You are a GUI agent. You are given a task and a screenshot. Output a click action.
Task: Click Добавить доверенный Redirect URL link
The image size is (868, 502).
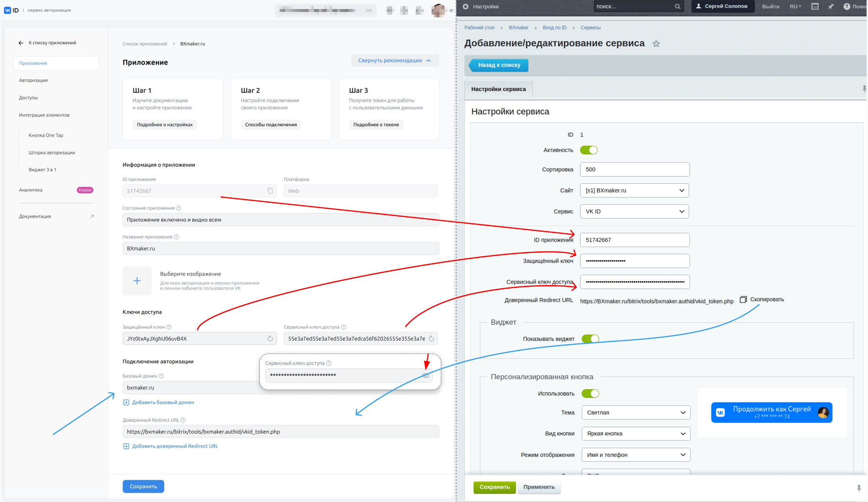[171, 446]
